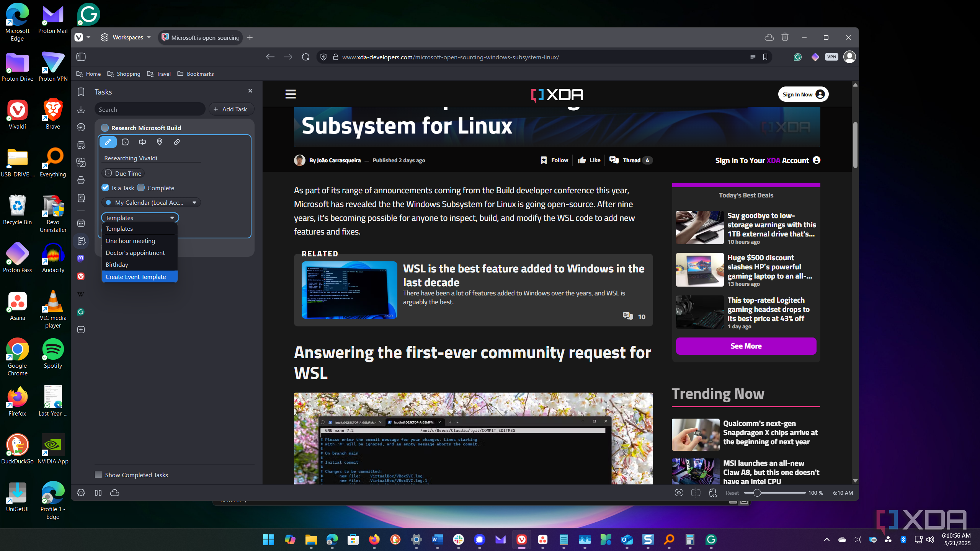Open the Calendar panel in the sidebar
Viewport: 980px width, 551px height.
(x=81, y=223)
